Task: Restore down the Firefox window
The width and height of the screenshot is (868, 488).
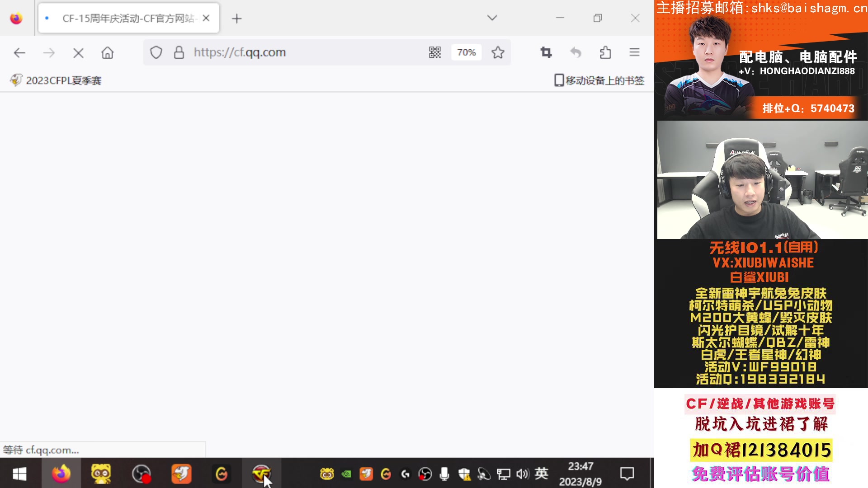Action: pyautogui.click(x=598, y=18)
